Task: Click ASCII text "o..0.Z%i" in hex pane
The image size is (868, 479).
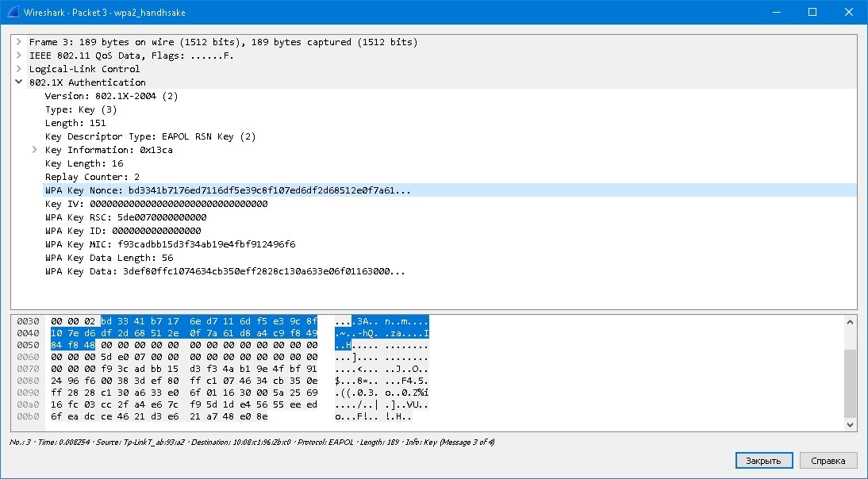Action: pyautogui.click(x=407, y=393)
